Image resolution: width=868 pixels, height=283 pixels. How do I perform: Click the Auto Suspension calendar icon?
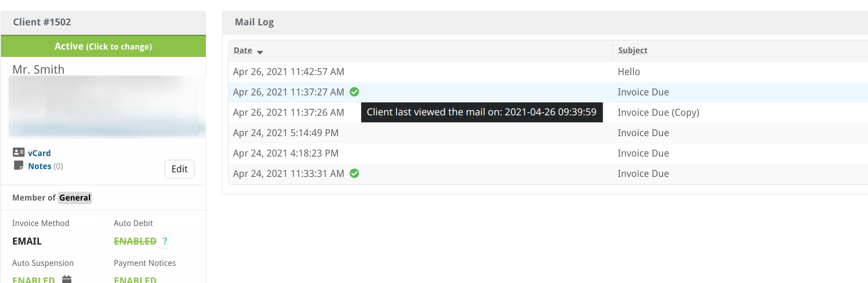pyautogui.click(x=67, y=279)
